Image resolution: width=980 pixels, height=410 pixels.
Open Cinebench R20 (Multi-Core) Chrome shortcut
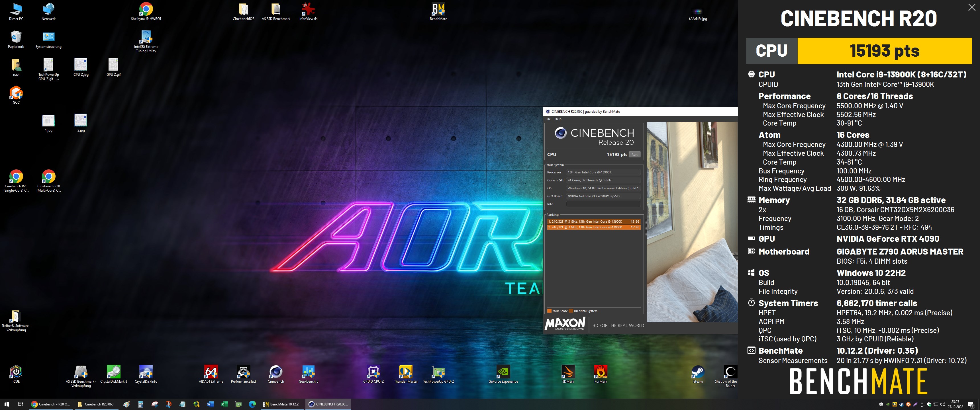pos(48,181)
